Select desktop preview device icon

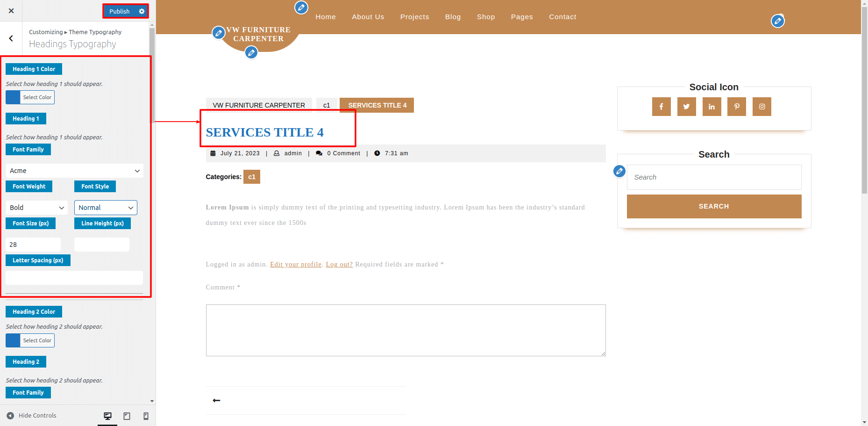(107, 416)
